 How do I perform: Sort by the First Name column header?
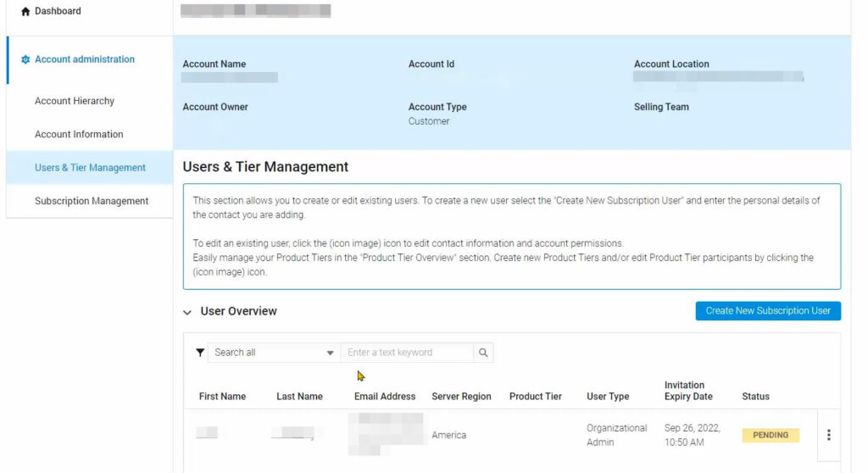pos(222,397)
